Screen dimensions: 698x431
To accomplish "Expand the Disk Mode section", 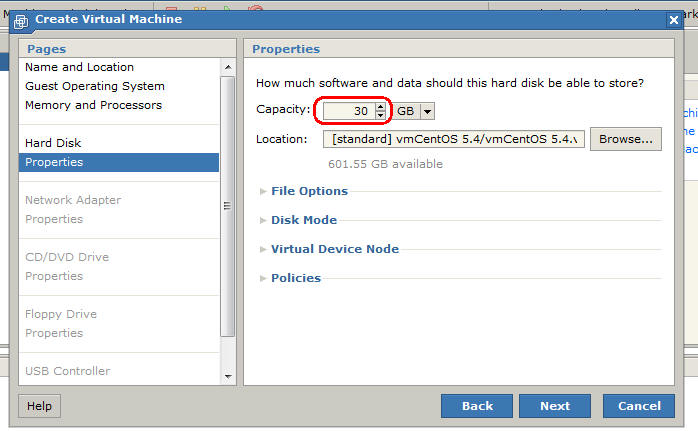I will click(304, 220).
